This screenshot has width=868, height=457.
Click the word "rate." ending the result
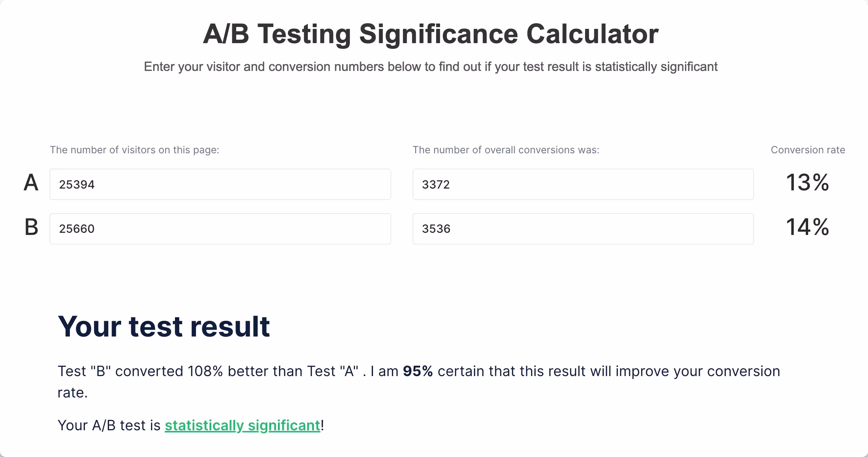click(x=73, y=392)
